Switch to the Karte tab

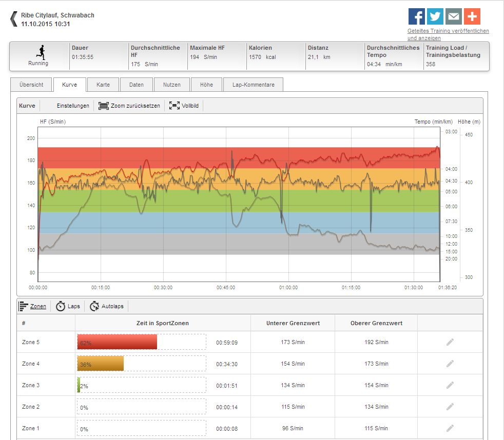click(x=103, y=85)
